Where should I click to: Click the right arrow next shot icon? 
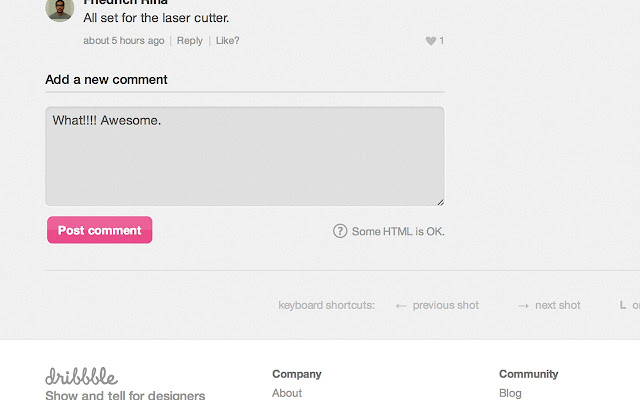(x=523, y=306)
